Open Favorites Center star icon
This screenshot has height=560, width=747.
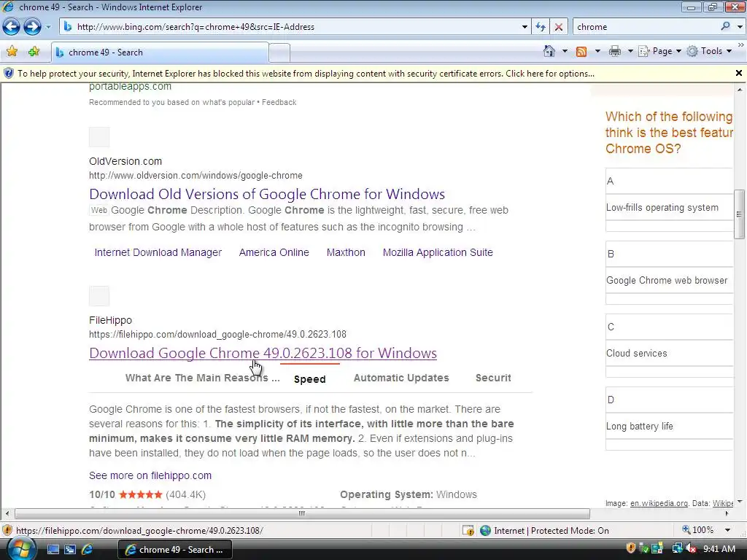point(12,52)
